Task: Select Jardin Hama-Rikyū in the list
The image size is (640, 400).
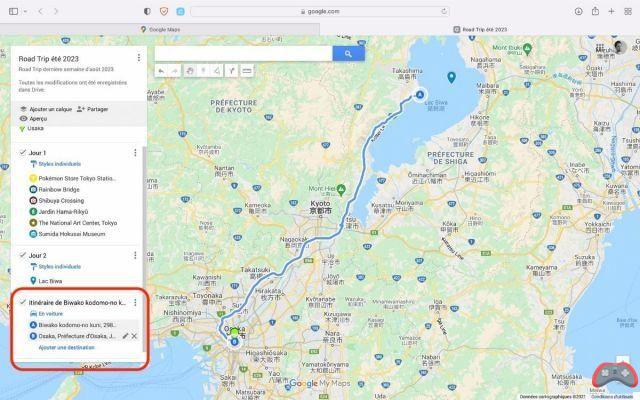Action: click(59, 212)
